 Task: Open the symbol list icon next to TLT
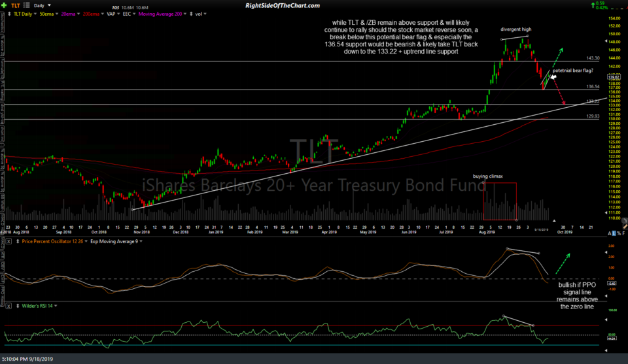pyautogui.click(x=26, y=5)
